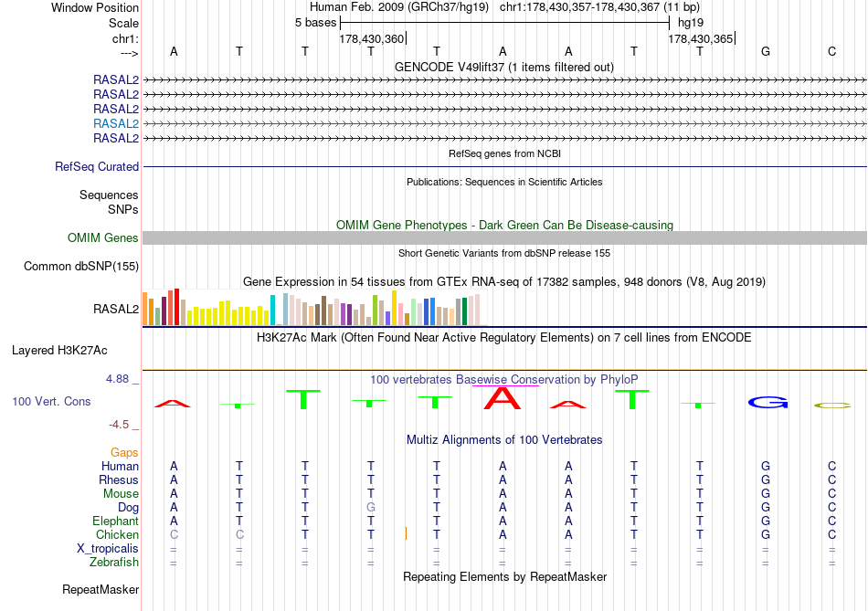Click the '100 Vert. Cons' track label
The image size is (868, 611).
pyautogui.click(x=51, y=401)
